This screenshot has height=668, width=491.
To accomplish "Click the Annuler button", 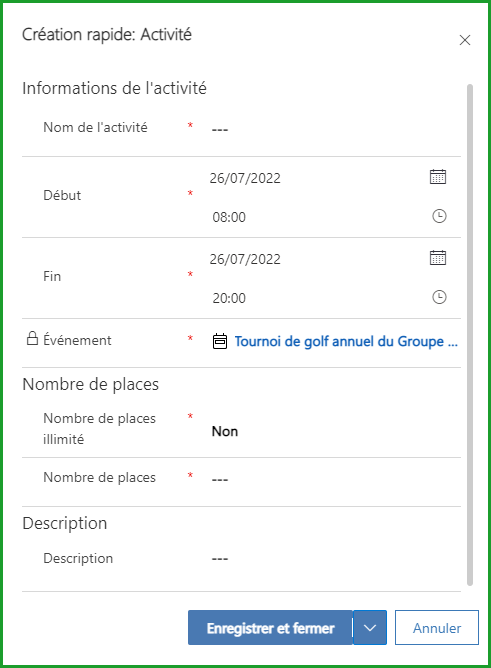I will [437, 628].
